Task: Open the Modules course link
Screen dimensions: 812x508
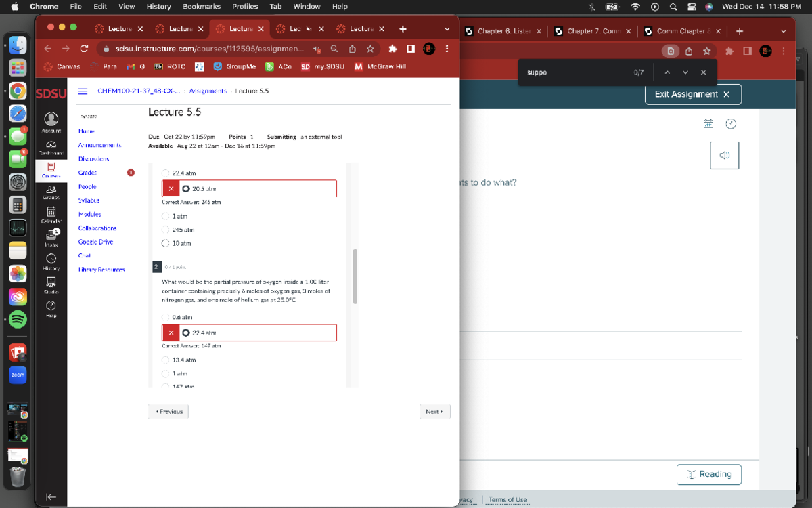Action: click(x=90, y=214)
